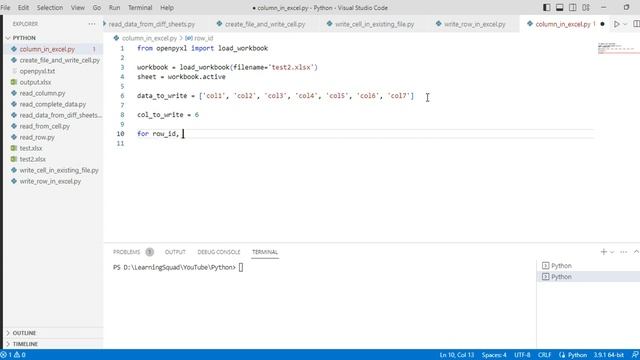The width and height of the screenshot is (640, 360).
Task: Change indentation via Spaces: 4
Action: click(494, 355)
